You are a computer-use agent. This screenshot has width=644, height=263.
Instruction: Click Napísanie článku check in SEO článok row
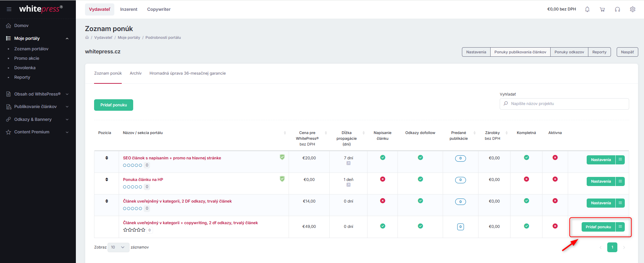(382, 157)
